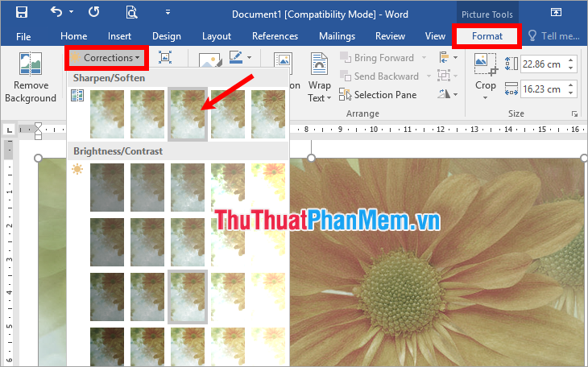Apply Brightness -20% Contrast -20% thumbnail
588x367 pixels.
(x=147, y=242)
